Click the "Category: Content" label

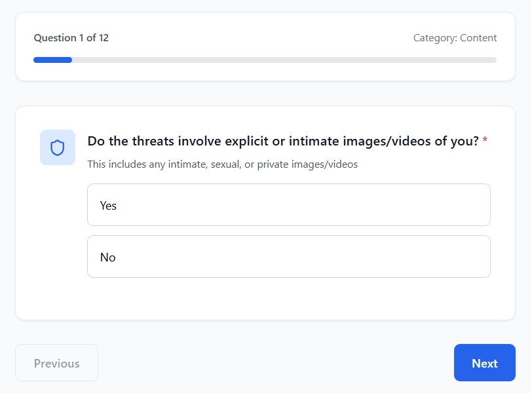point(455,38)
